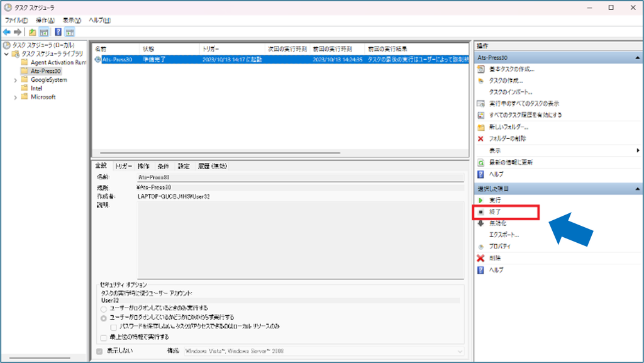Viewport: 644px width, 363px height.
Task: Switch to the トリガー tab
Action: pos(123,166)
